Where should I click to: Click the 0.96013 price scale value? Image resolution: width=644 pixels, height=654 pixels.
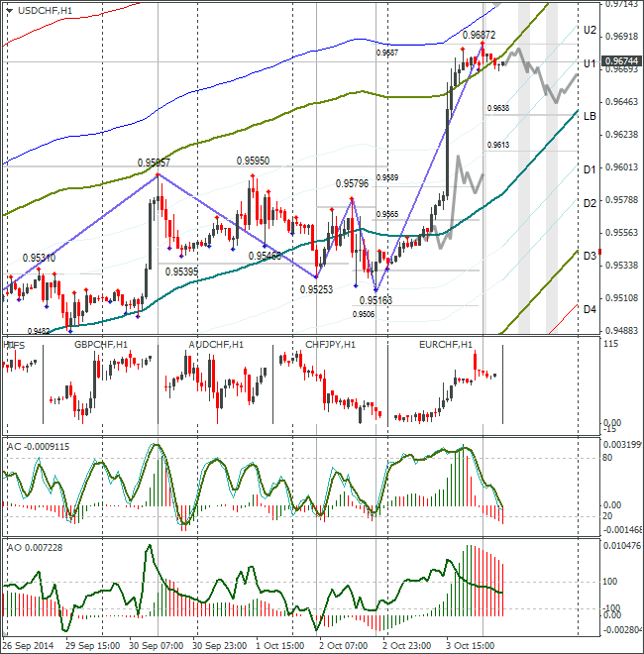tap(621, 167)
